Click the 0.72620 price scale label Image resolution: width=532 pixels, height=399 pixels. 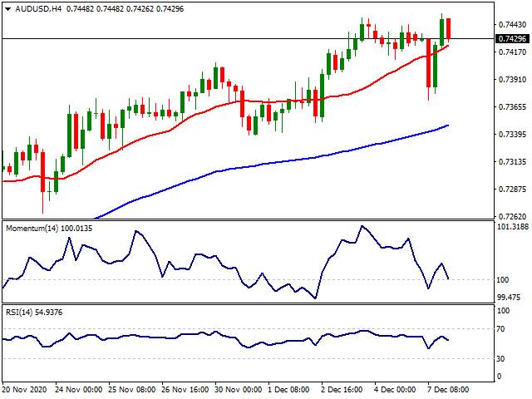point(512,216)
